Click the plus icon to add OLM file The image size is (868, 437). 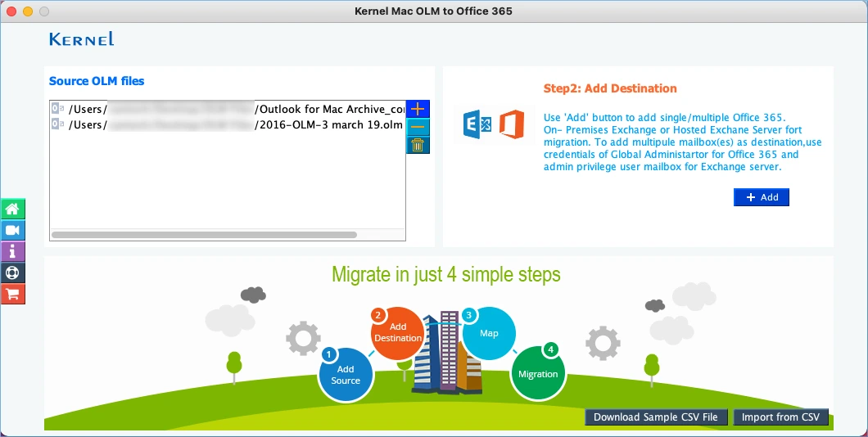418,109
